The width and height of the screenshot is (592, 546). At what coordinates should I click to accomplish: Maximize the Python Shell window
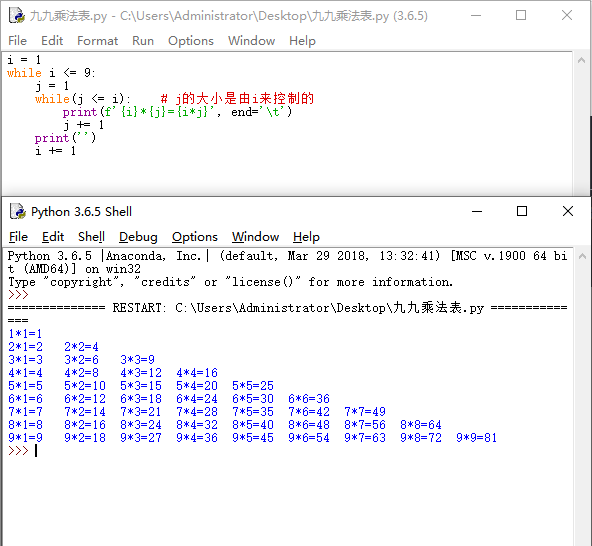click(522, 211)
